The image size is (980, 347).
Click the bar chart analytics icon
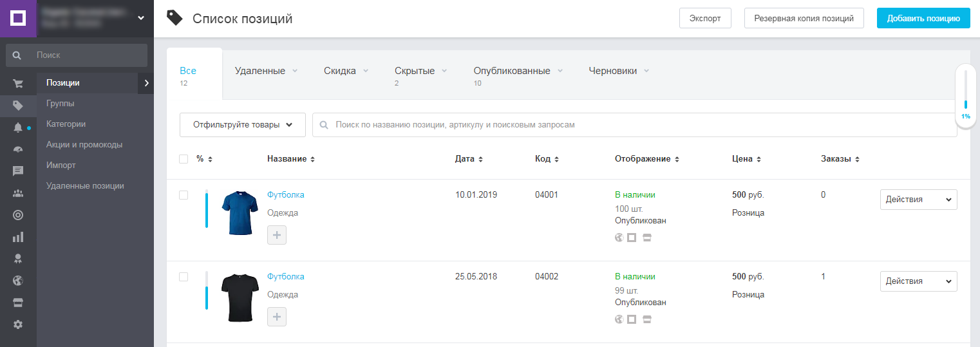[18, 237]
